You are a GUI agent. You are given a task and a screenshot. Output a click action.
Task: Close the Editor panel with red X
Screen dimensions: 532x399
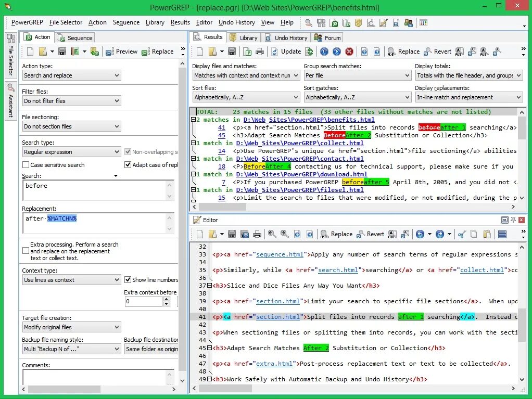[x=522, y=220]
